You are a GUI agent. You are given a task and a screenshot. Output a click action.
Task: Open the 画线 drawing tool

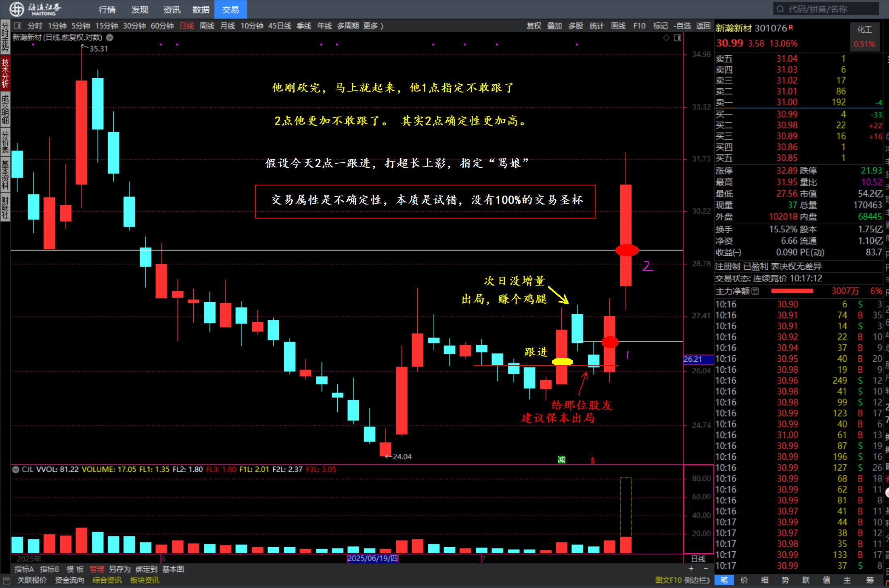[x=618, y=26]
